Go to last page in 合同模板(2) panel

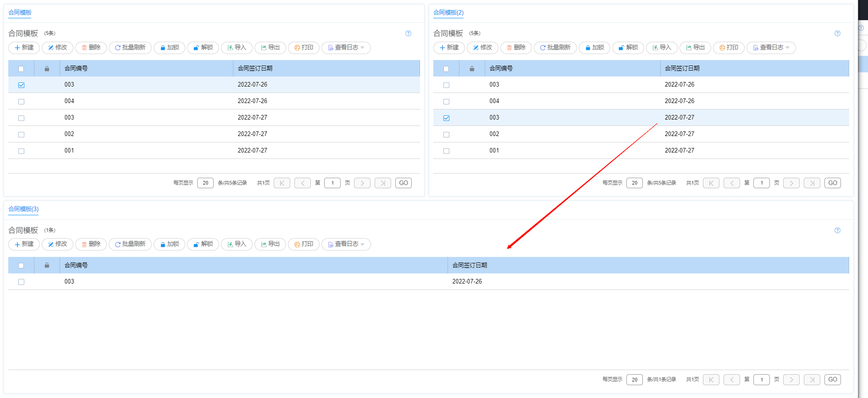click(812, 183)
